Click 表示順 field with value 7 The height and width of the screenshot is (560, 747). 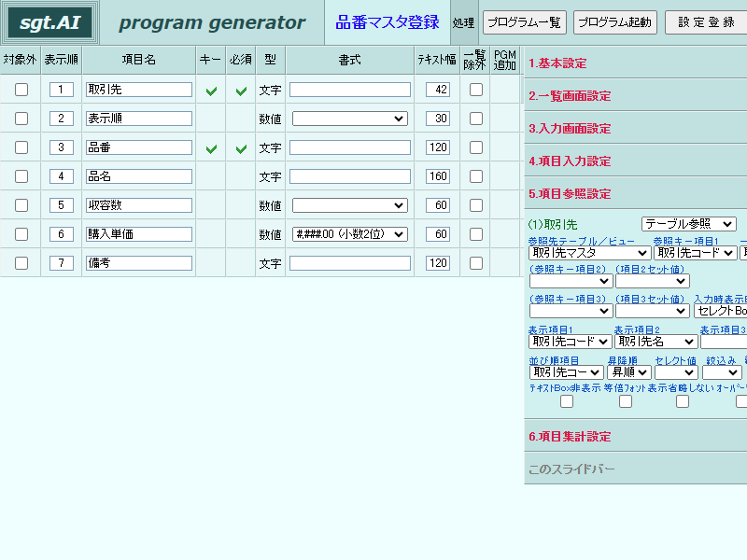61,263
